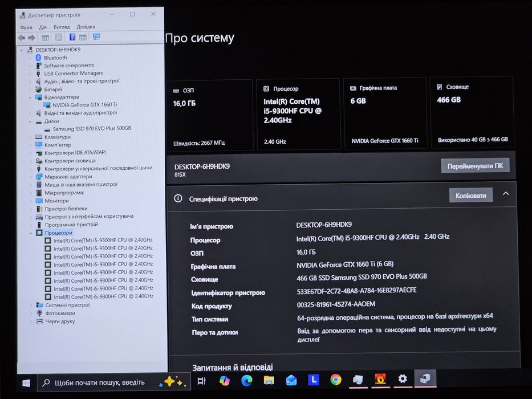Select NVIDIA GeForce GTX 1660 Ti device
Viewport: 532px width, 399px height.
[x=84, y=105]
